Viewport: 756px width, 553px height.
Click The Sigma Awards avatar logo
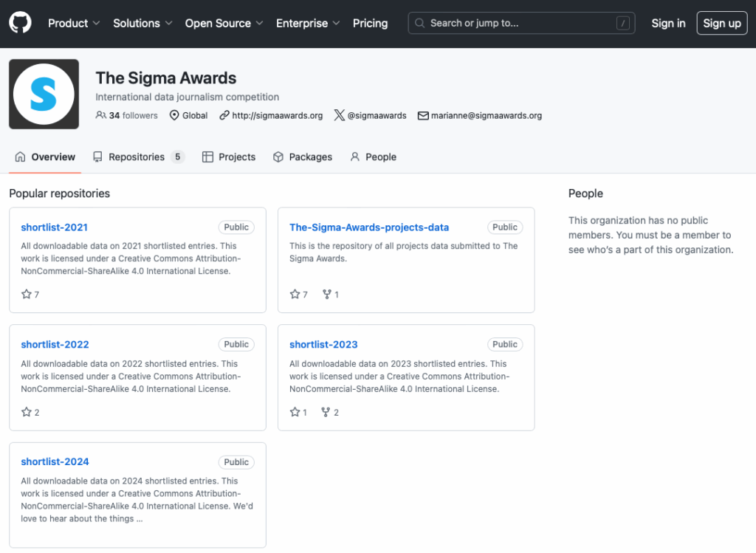click(44, 94)
